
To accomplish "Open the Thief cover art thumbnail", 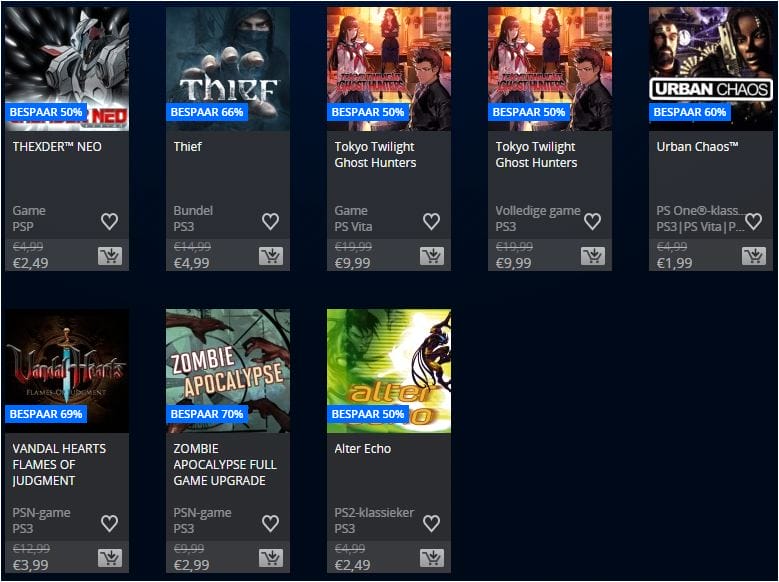I will (228, 69).
